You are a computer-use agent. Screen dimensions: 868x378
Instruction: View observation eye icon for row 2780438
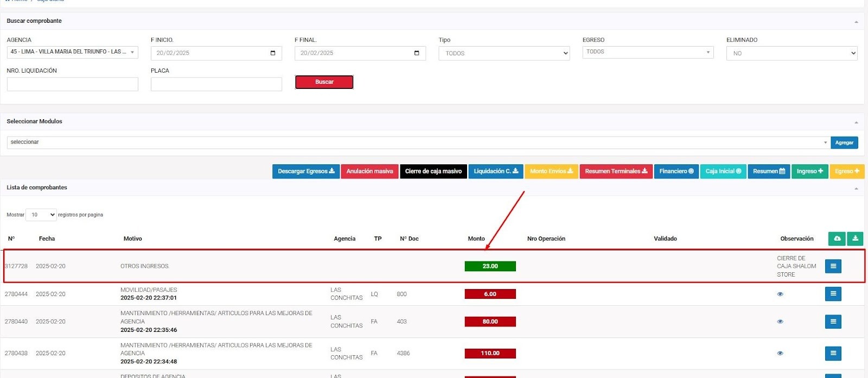tap(780, 353)
